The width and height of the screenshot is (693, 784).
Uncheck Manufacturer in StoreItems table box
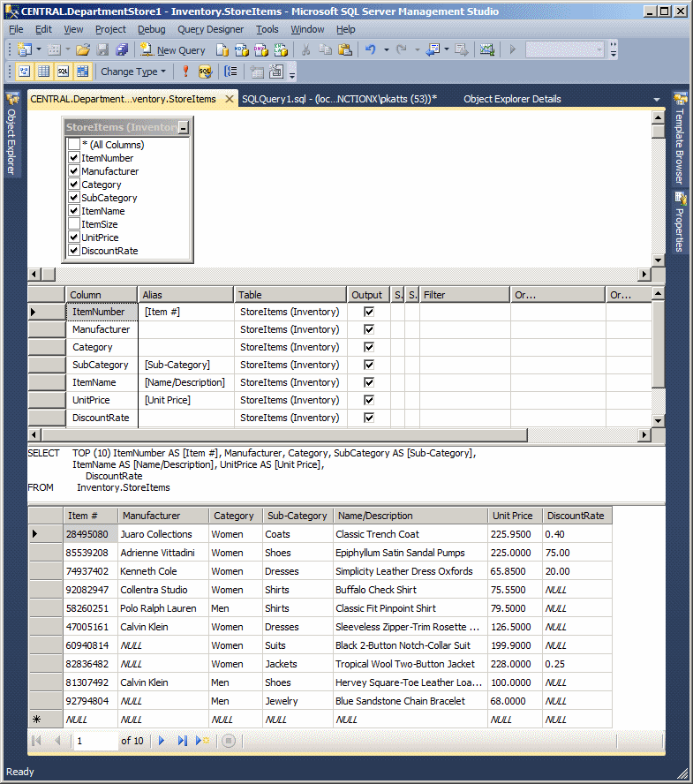click(x=74, y=170)
